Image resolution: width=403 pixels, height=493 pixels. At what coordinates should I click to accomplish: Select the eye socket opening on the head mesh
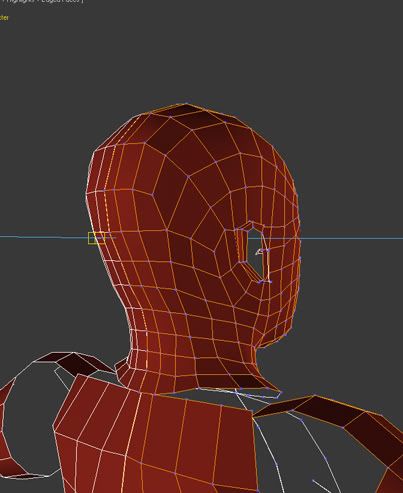(256, 254)
